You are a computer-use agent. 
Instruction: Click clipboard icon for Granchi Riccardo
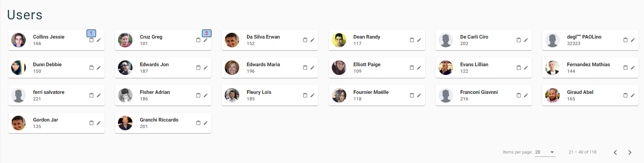click(x=198, y=123)
